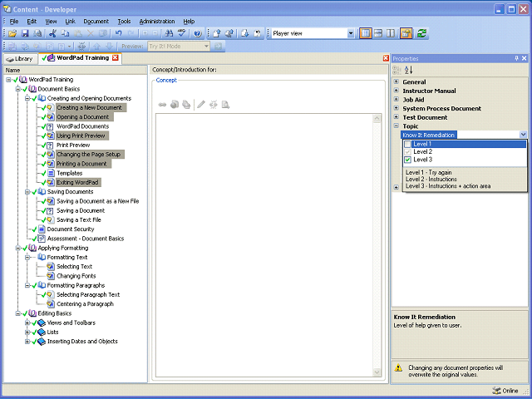Image resolution: width=532 pixels, height=399 pixels.
Task: Select the horizontal split layout icon
Action: (378, 33)
